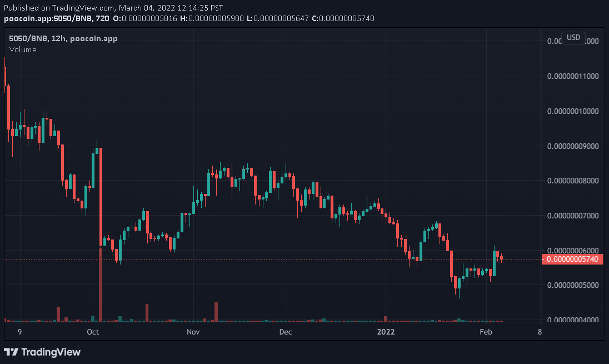This screenshot has width=609, height=364.
Task: Click the 9 date label on time axis
Action: click(x=20, y=332)
